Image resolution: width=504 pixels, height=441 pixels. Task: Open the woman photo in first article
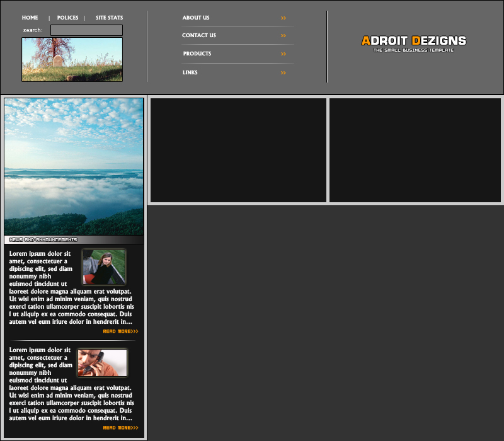tap(104, 267)
